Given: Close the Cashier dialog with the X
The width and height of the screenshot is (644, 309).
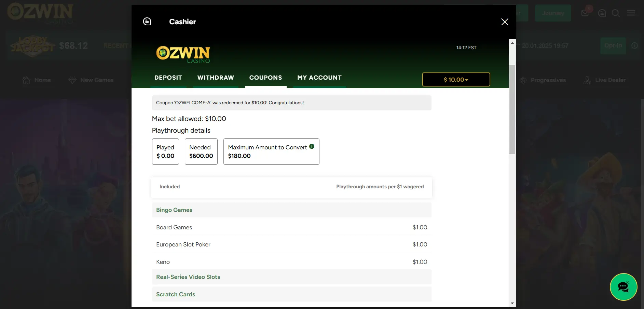Looking at the screenshot, I should point(505,22).
